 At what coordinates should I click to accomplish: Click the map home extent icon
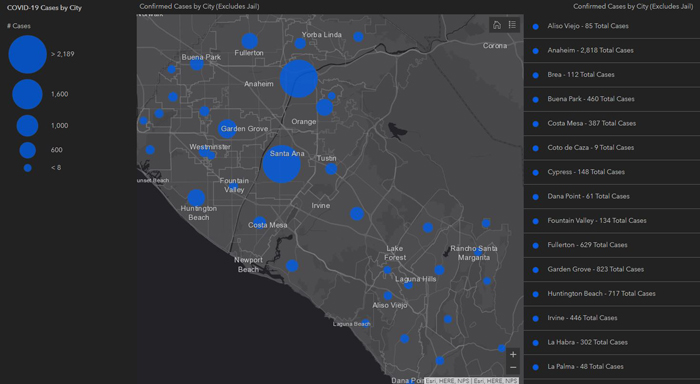coord(496,25)
